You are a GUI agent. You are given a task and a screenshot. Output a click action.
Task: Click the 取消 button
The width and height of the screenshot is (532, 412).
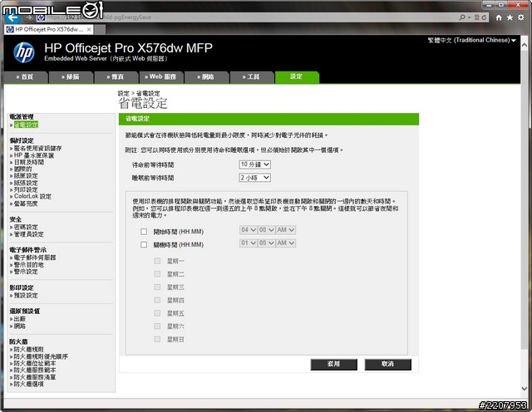click(388, 365)
